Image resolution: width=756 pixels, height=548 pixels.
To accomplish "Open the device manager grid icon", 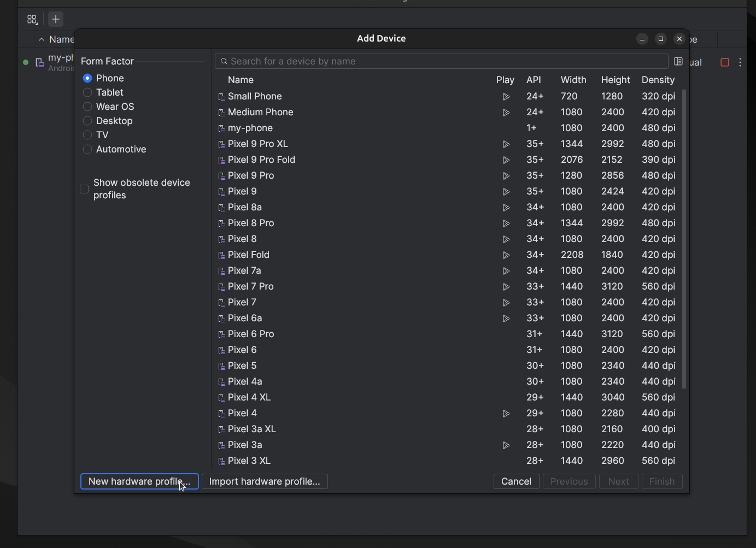I will (32, 20).
